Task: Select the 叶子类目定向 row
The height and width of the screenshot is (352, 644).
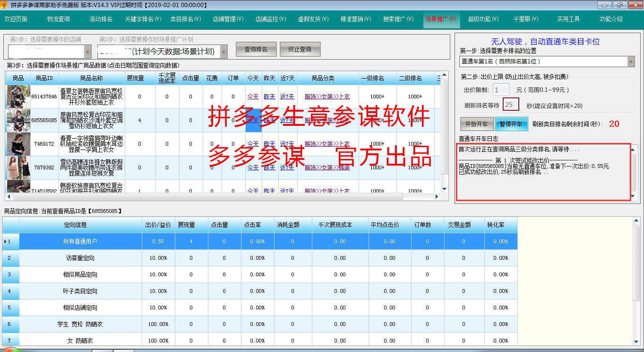Action: pos(260,291)
